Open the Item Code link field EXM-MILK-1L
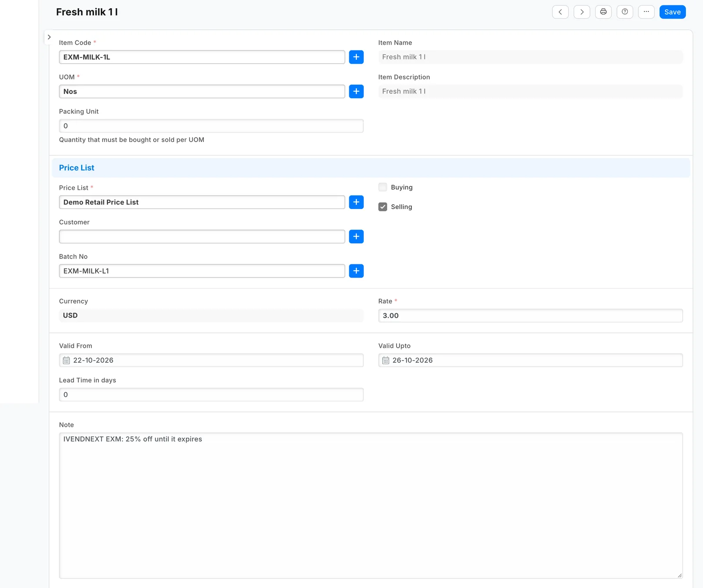The width and height of the screenshot is (703, 588). (202, 57)
